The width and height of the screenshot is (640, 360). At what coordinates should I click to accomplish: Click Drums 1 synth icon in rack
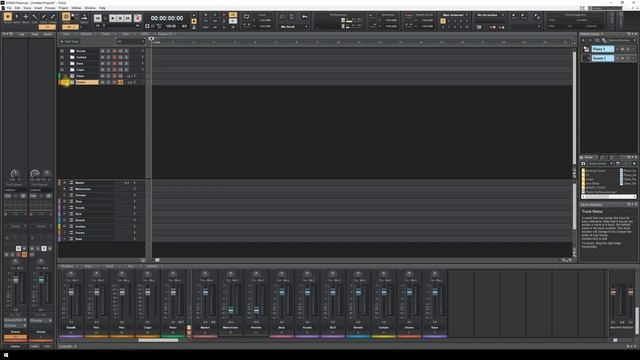tap(587, 58)
